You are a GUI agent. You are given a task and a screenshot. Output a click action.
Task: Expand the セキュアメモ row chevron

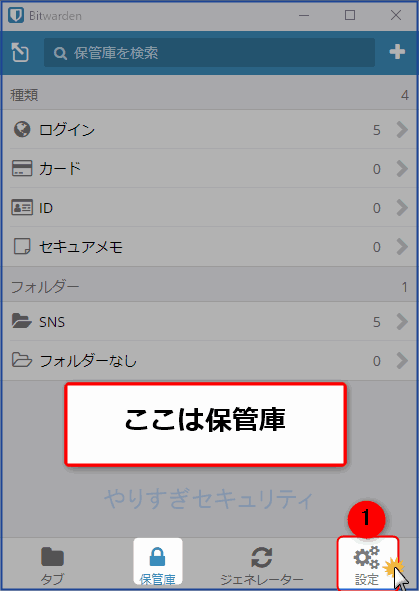[402, 247]
